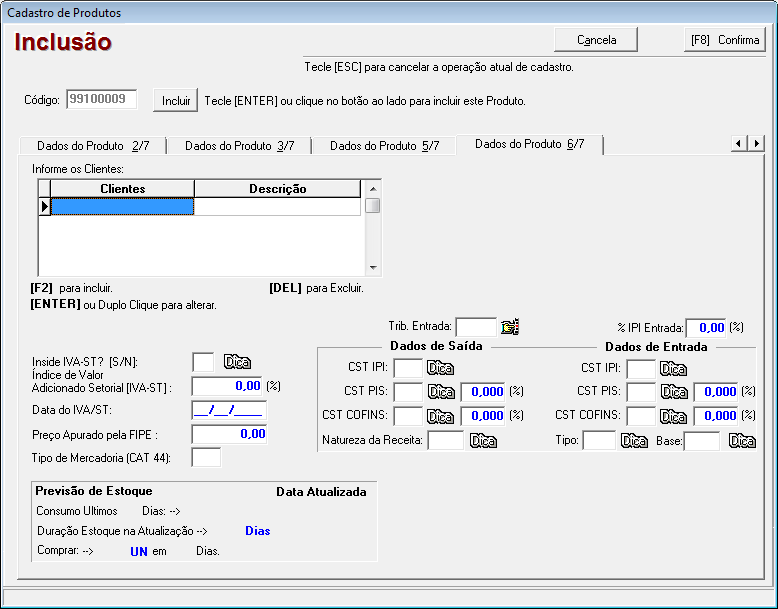Switch to Dados do Produto 2/7 tab
This screenshot has height=609, width=778.
click(92, 146)
